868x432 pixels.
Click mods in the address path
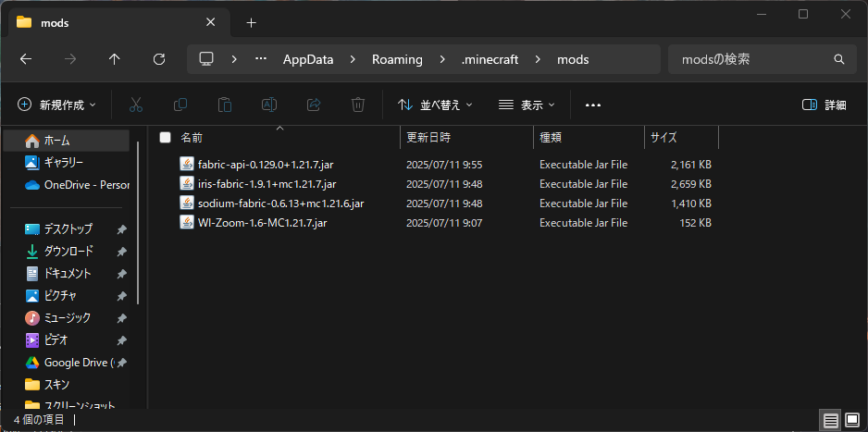[x=573, y=59]
